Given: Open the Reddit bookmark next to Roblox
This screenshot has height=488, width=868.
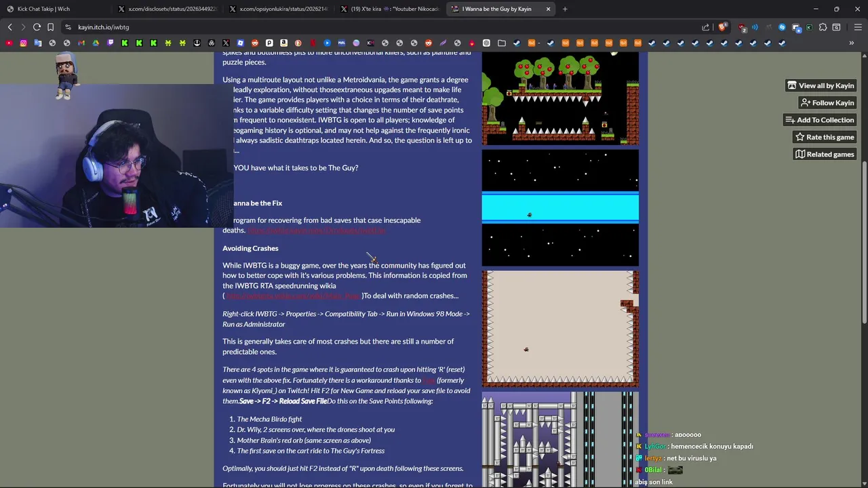Looking at the screenshot, I should coord(254,43).
